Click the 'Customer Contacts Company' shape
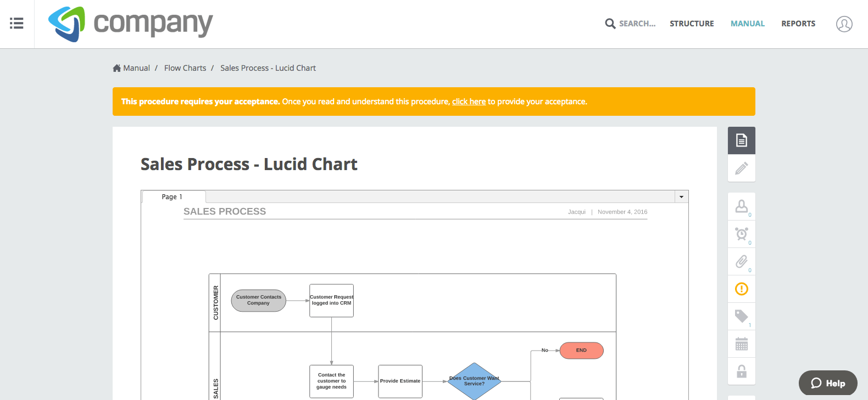This screenshot has height=400, width=868. (259, 300)
